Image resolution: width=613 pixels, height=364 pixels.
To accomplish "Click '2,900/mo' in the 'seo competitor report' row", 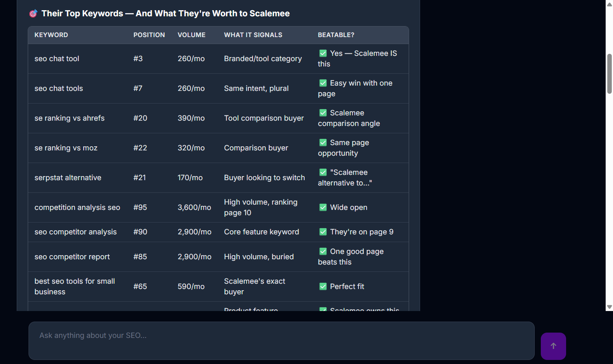I will pos(195,257).
